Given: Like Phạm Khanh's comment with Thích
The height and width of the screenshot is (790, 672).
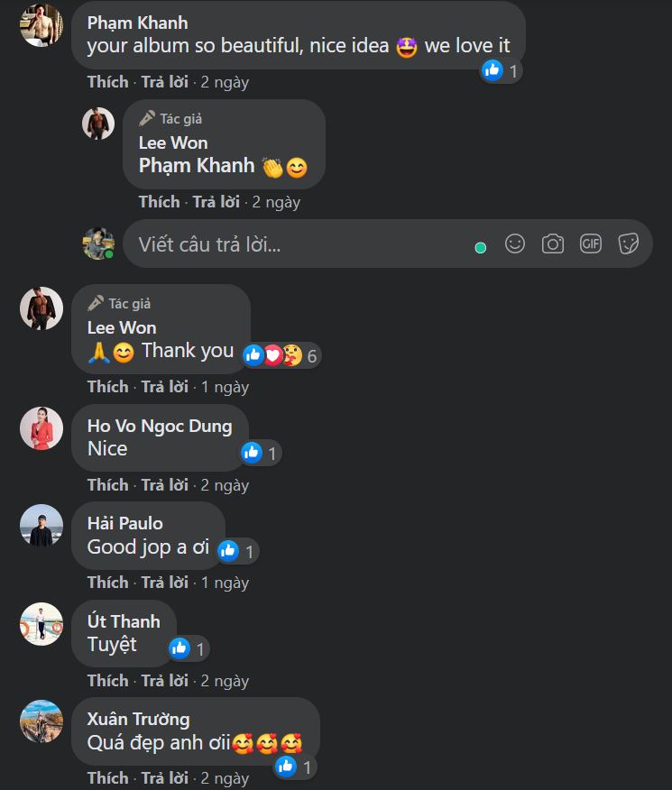Looking at the screenshot, I should coord(108,82).
